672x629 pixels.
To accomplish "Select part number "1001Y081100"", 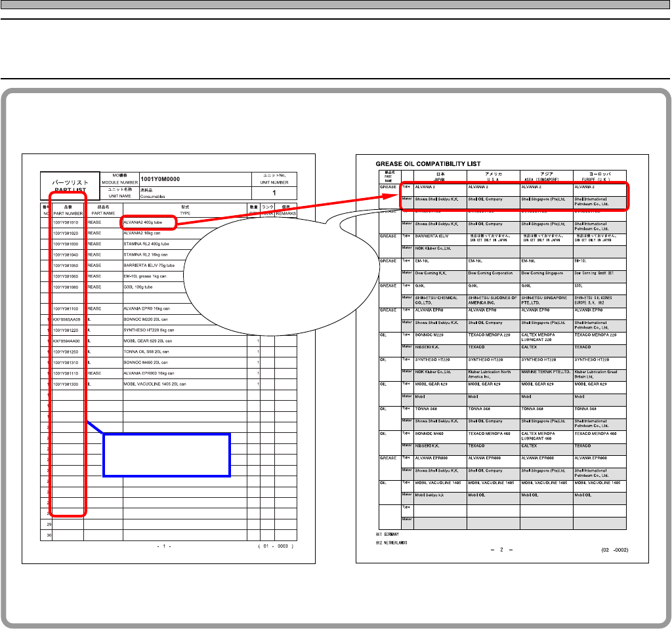I will click(66, 309).
